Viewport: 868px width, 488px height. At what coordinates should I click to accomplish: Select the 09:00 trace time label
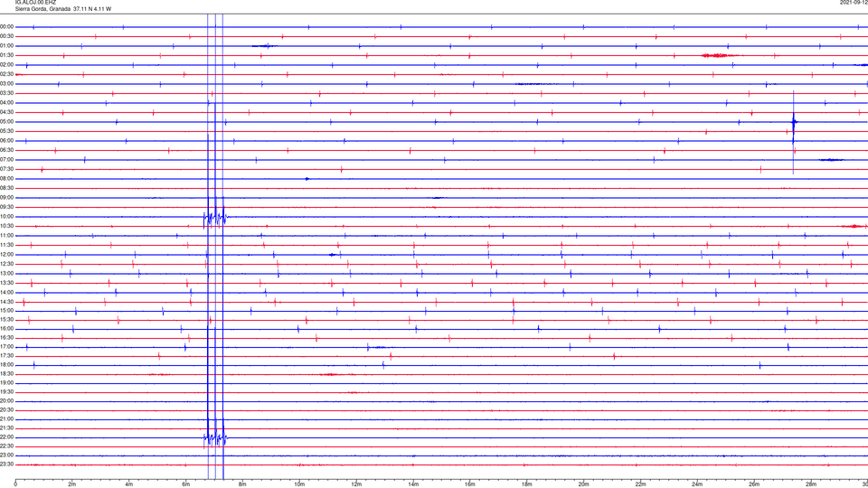pyautogui.click(x=7, y=198)
